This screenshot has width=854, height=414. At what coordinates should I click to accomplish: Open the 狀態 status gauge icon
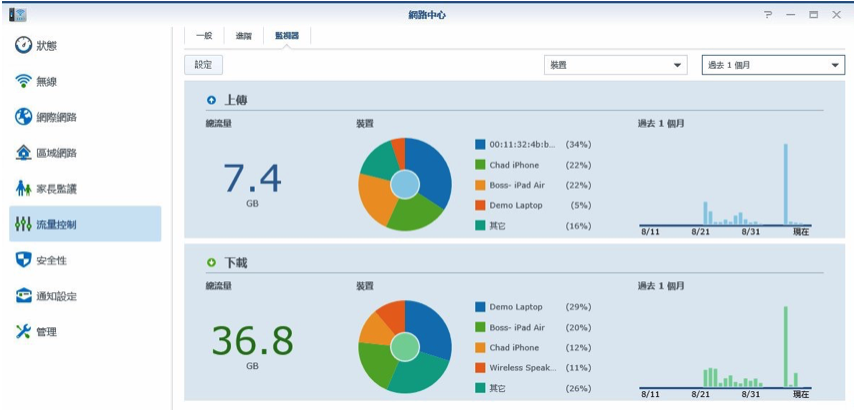coord(23,45)
